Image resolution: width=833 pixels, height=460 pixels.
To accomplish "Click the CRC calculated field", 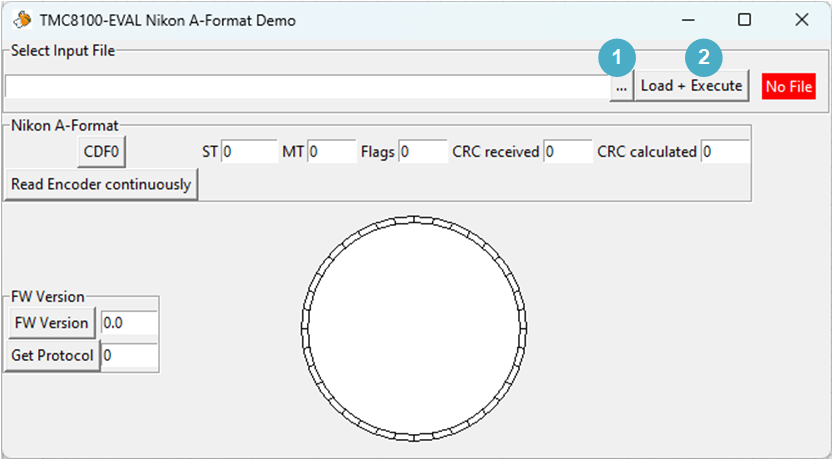I will pos(725,152).
